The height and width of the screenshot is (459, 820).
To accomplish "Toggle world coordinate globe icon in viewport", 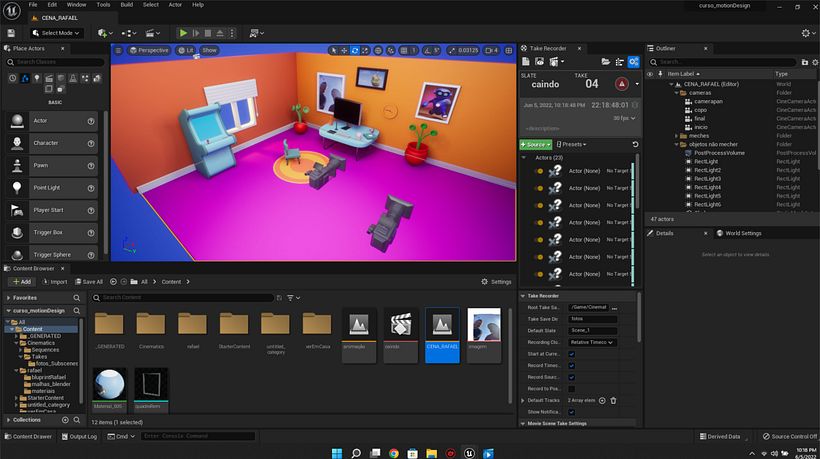I will 378,50.
